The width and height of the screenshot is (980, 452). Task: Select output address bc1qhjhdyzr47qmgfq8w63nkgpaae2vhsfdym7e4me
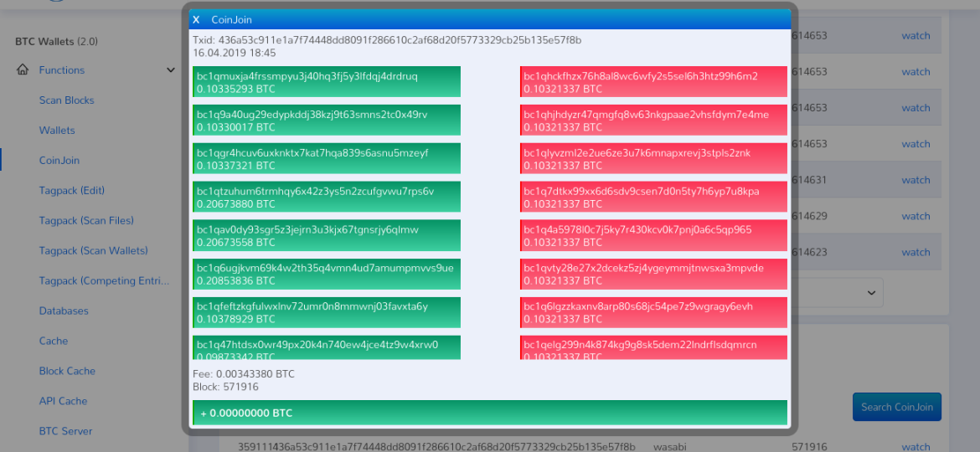click(x=653, y=120)
